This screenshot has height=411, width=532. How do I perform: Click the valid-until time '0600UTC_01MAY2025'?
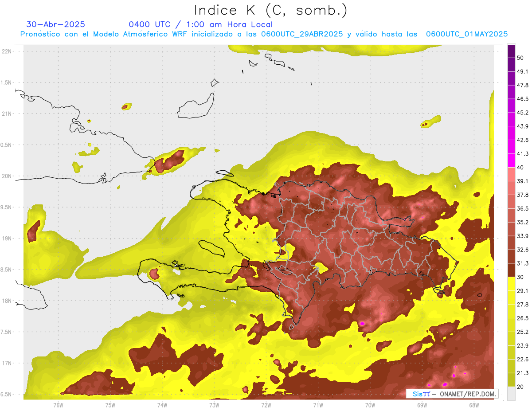pyautogui.click(x=466, y=34)
